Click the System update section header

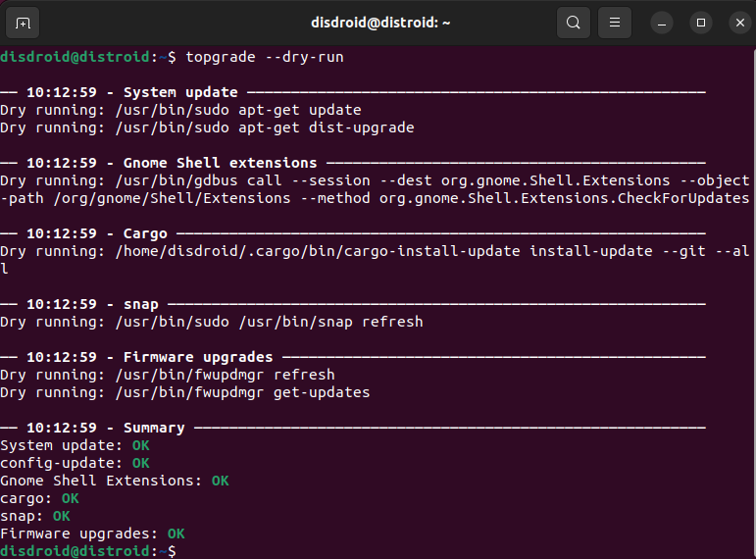pyautogui.click(x=353, y=92)
